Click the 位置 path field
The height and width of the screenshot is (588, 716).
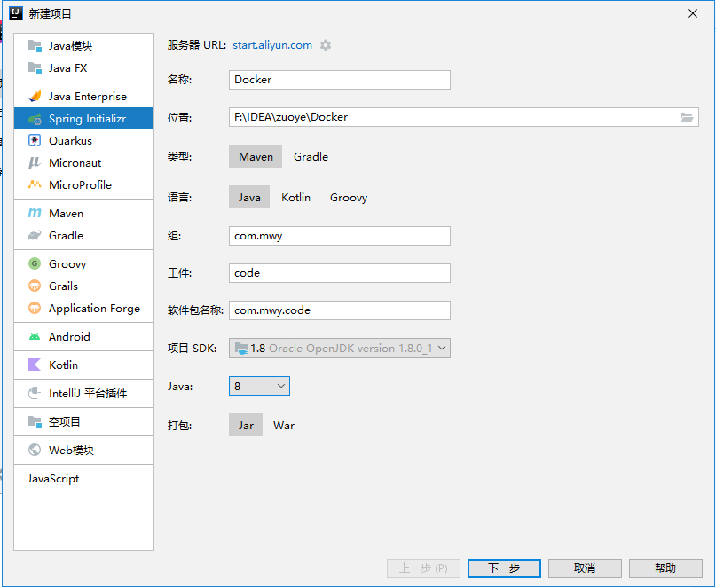464,117
